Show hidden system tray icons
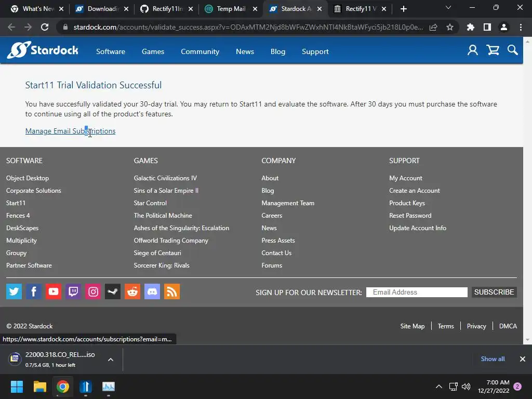 point(438,387)
